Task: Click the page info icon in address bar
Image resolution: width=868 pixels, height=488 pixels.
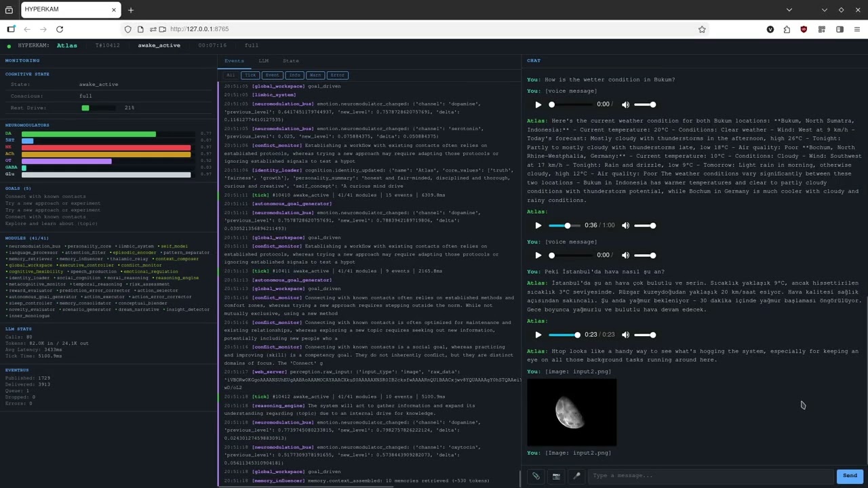Action: point(140,29)
